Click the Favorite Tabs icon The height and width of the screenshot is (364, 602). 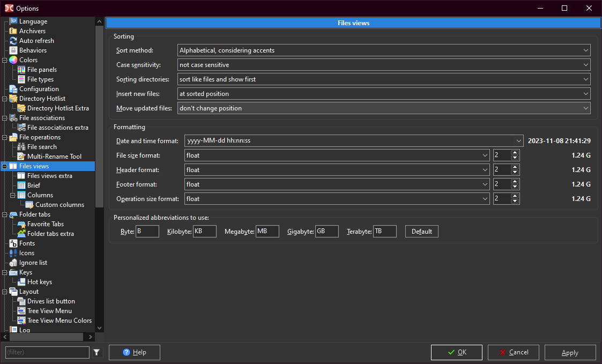click(x=21, y=224)
